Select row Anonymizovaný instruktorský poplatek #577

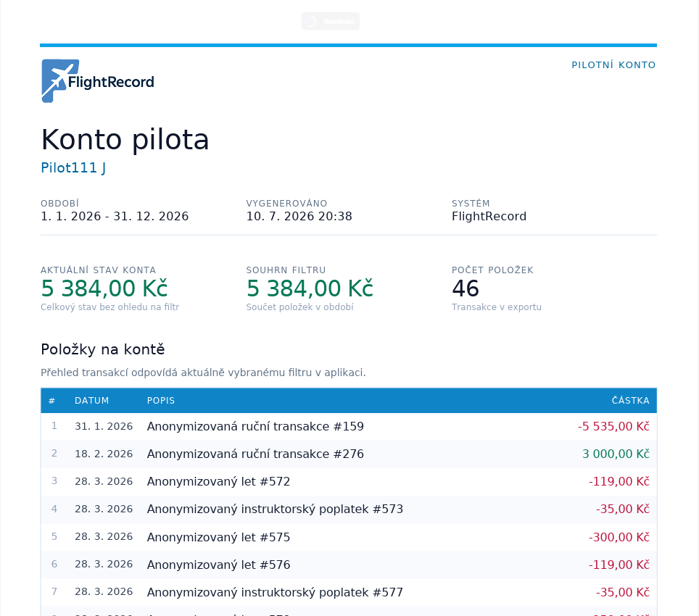(349, 592)
